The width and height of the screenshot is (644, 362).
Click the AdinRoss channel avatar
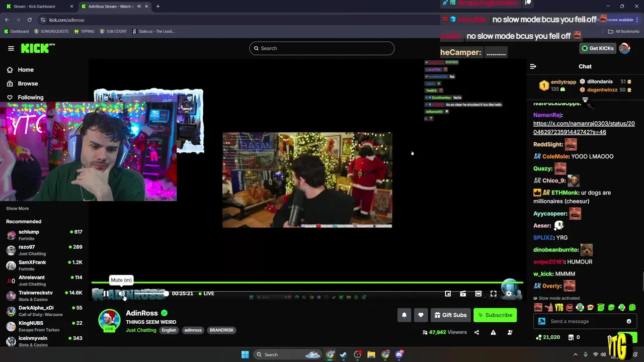pos(109,321)
